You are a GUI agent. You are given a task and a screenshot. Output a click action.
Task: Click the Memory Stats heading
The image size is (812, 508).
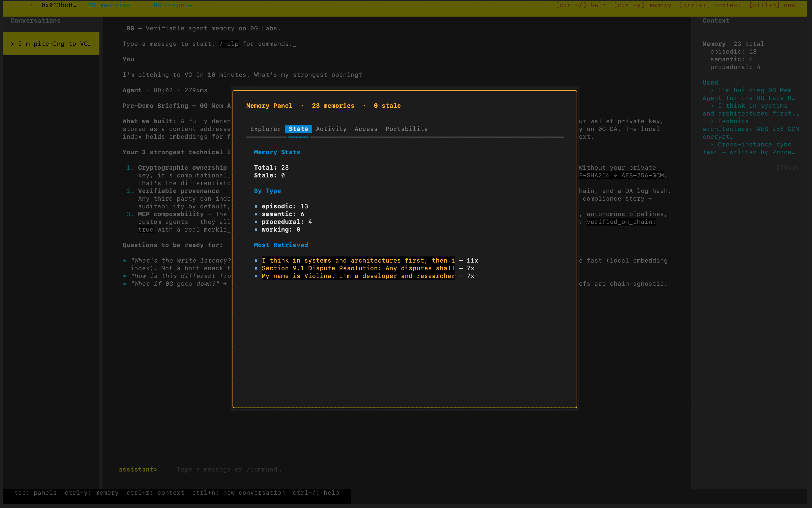(x=277, y=152)
